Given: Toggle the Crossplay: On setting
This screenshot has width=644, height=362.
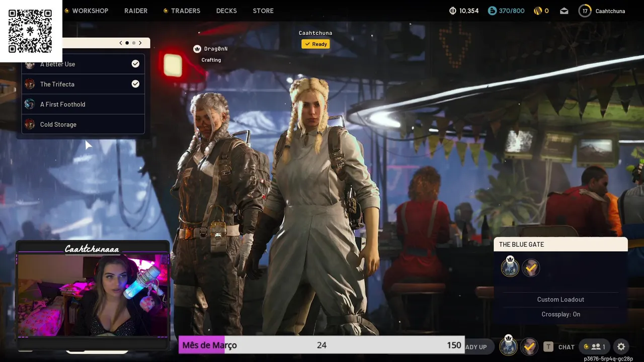Looking at the screenshot, I should click(x=560, y=314).
